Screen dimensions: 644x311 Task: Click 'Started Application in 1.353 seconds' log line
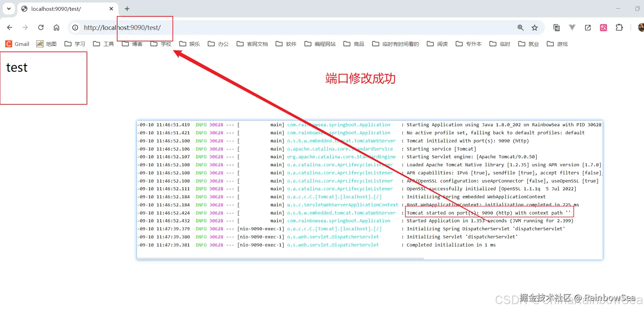coord(490,221)
